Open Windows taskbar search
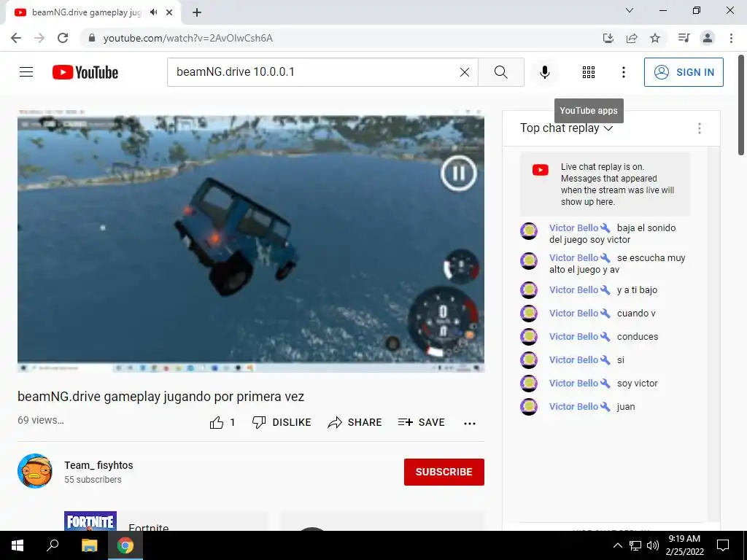Screen dimensions: 747x560 pyautogui.click(x=53, y=545)
